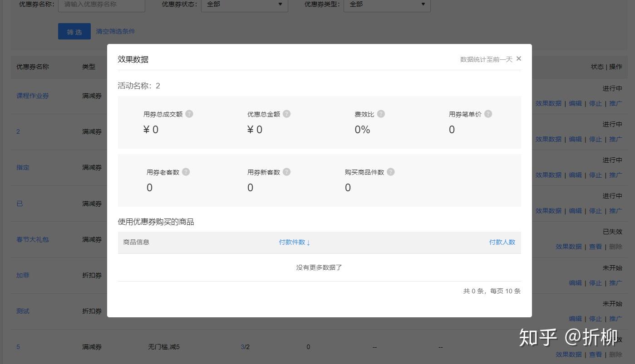Screen dimensions: 635x364
Task: Click the 筛选 filter button
Action: pyautogui.click(x=74, y=31)
